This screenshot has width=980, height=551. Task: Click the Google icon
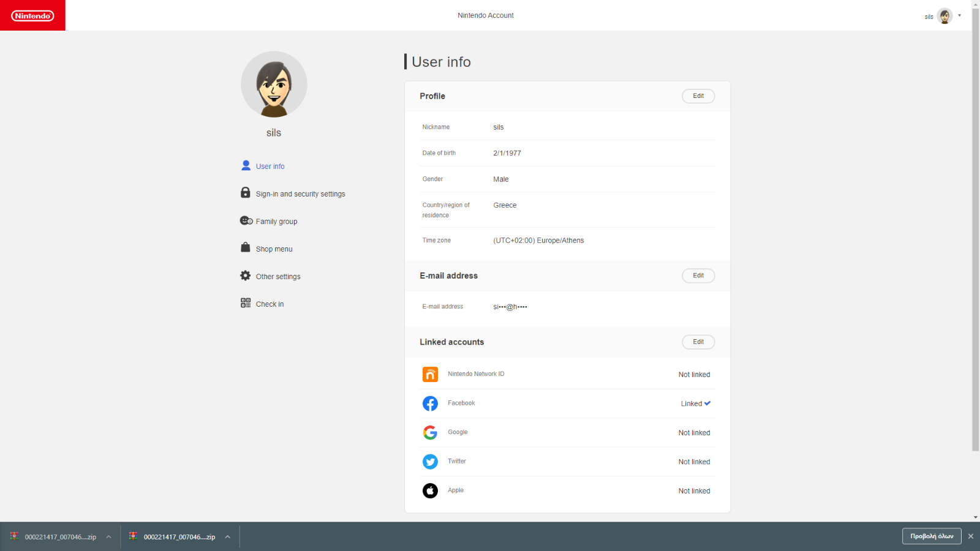coord(430,433)
